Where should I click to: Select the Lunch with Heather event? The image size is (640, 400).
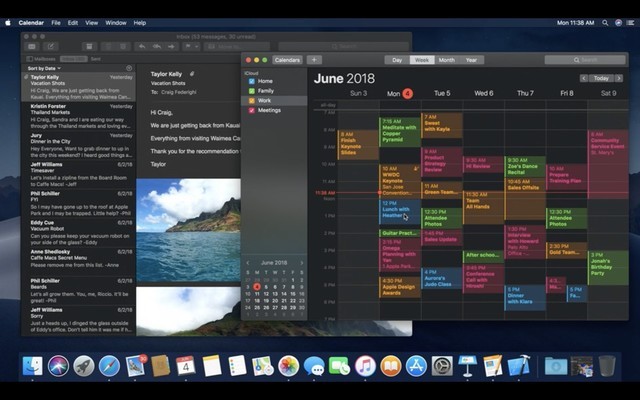[x=394, y=210]
